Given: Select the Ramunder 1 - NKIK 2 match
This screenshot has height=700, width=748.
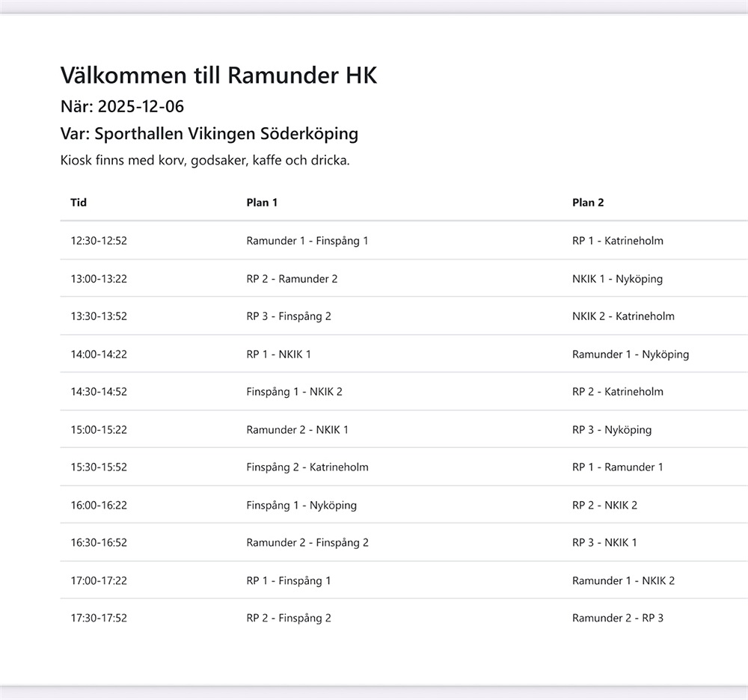Looking at the screenshot, I should point(623,581).
